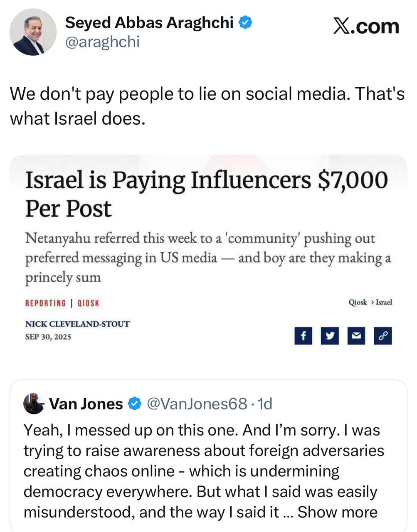Open Seyed Abbas Araghchi's profile picture
417x532 pixels.
33,32
